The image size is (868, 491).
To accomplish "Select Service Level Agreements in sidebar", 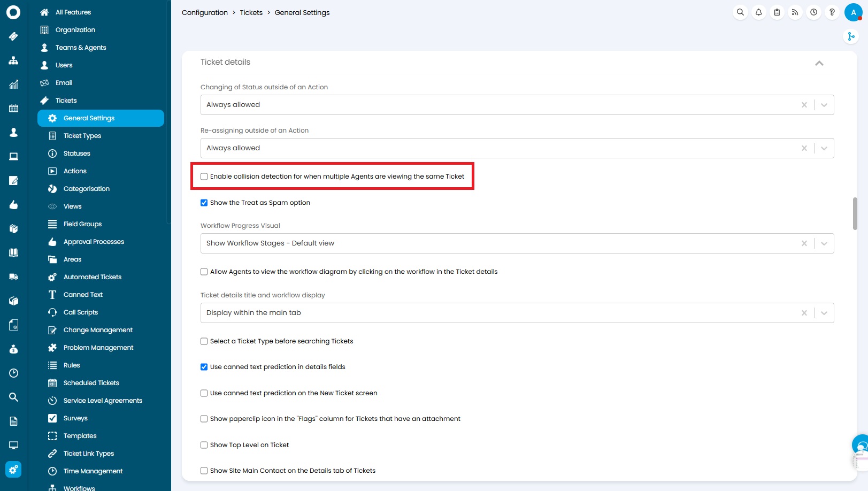I will coord(103,401).
